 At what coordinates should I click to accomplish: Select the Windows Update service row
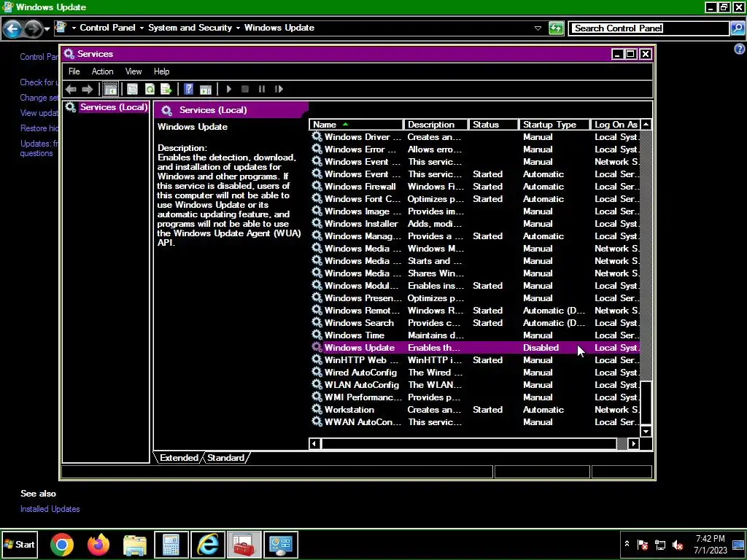click(474, 348)
